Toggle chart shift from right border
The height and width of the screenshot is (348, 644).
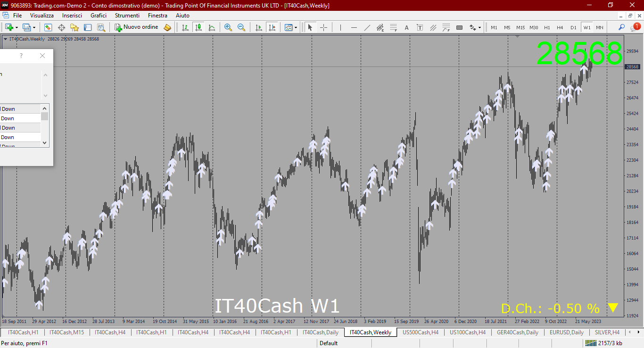coord(272,27)
